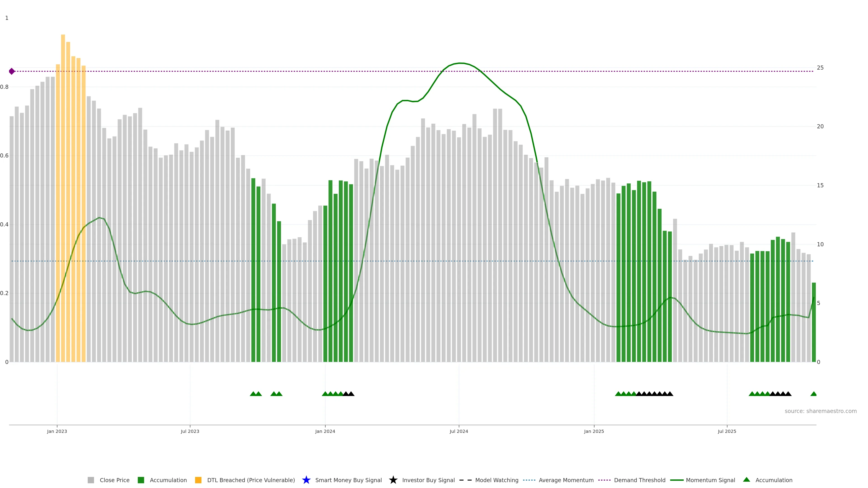Viewport: 868px width, 488px height.
Task: Click the Jul 2023 axis label
Action: [x=190, y=431]
